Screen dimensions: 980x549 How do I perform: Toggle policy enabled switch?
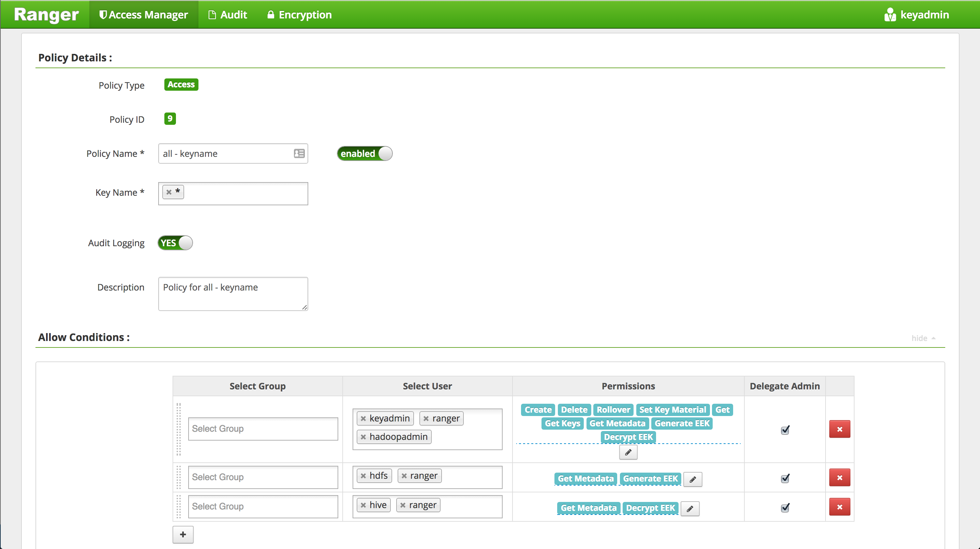click(x=365, y=153)
